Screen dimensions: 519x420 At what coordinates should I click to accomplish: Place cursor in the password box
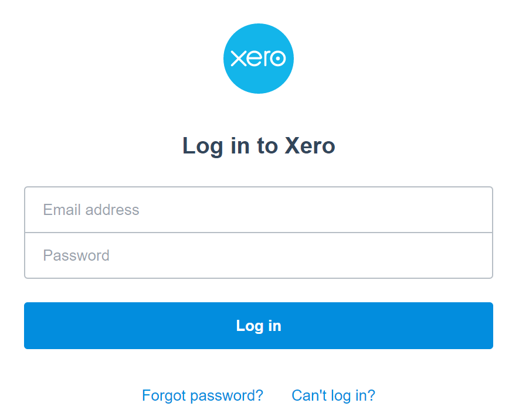[259, 255]
